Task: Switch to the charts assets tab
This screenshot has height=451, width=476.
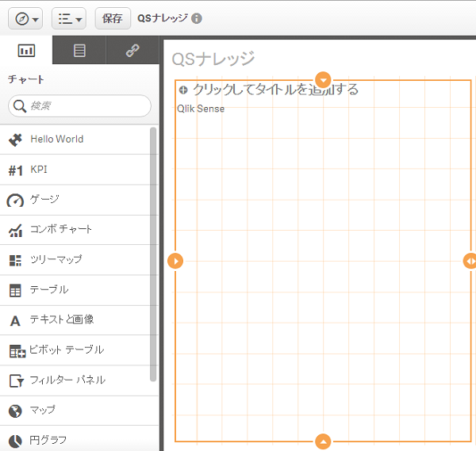Action: pyautogui.click(x=26, y=51)
